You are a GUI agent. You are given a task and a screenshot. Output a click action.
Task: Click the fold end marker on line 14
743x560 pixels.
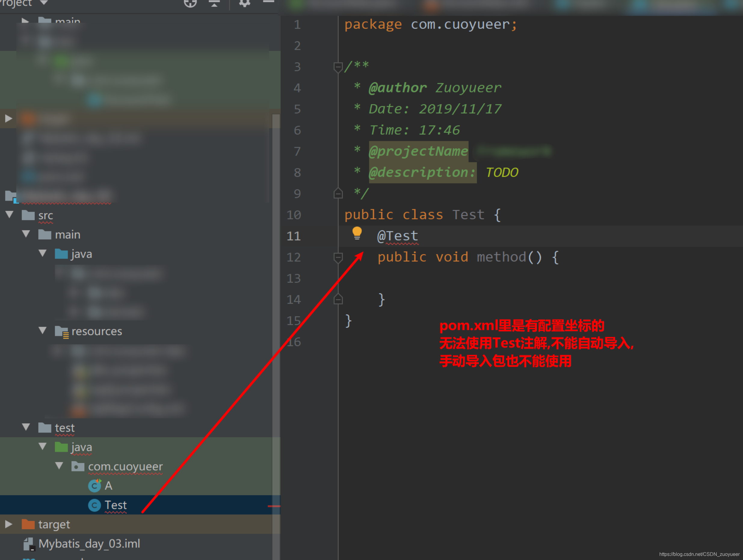coord(338,299)
